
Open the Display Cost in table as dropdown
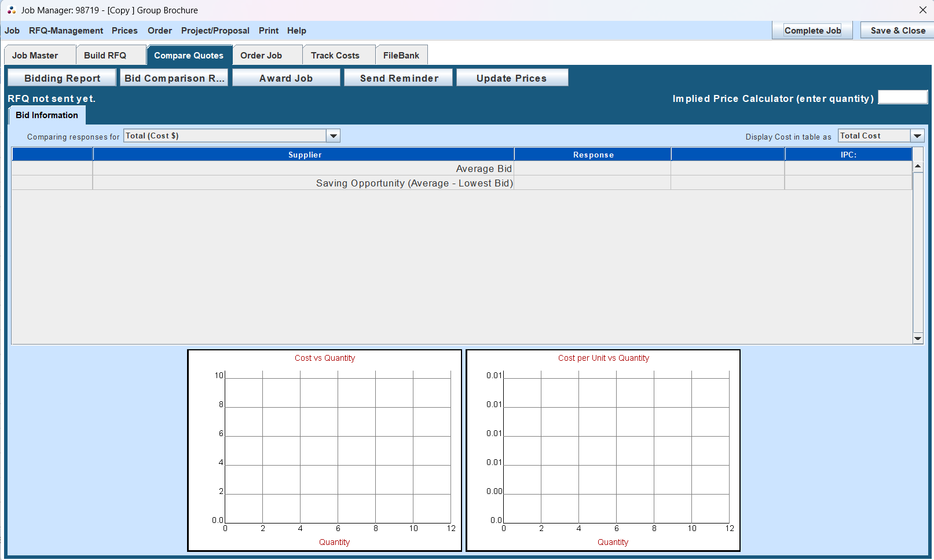[x=917, y=135]
